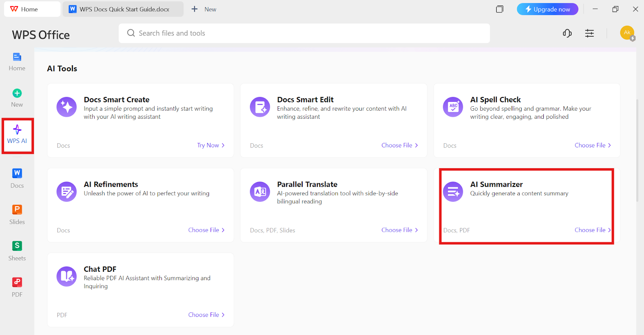The height and width of the screenshot is (335, 644).
Task: Select WPS AI in the sidebar
Action: [17, 135]
